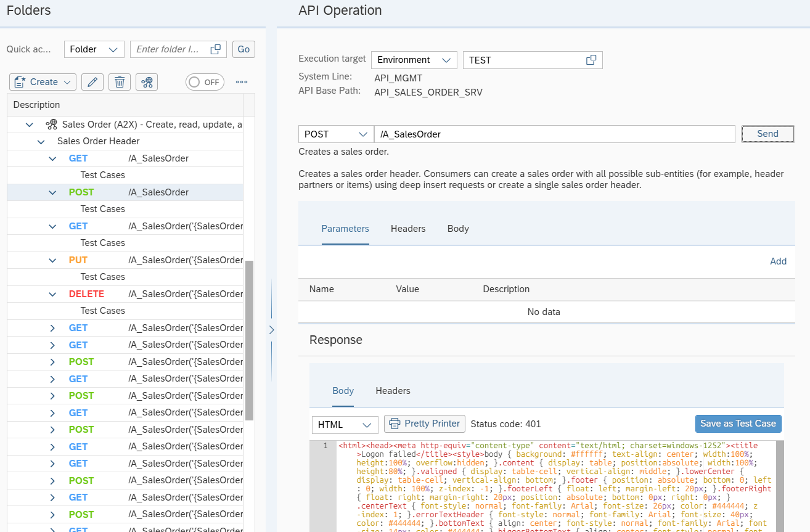This screenshot has width=810, height=532.
Task: Open the Environment execution target dropdown
Action: (414, 60)
